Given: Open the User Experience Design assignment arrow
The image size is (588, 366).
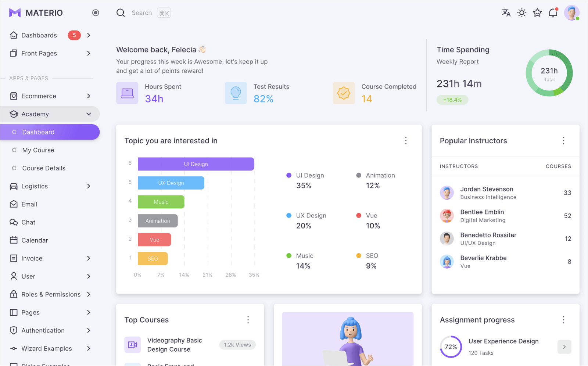Looking at the screenshot, I should (x=564, y=347).
